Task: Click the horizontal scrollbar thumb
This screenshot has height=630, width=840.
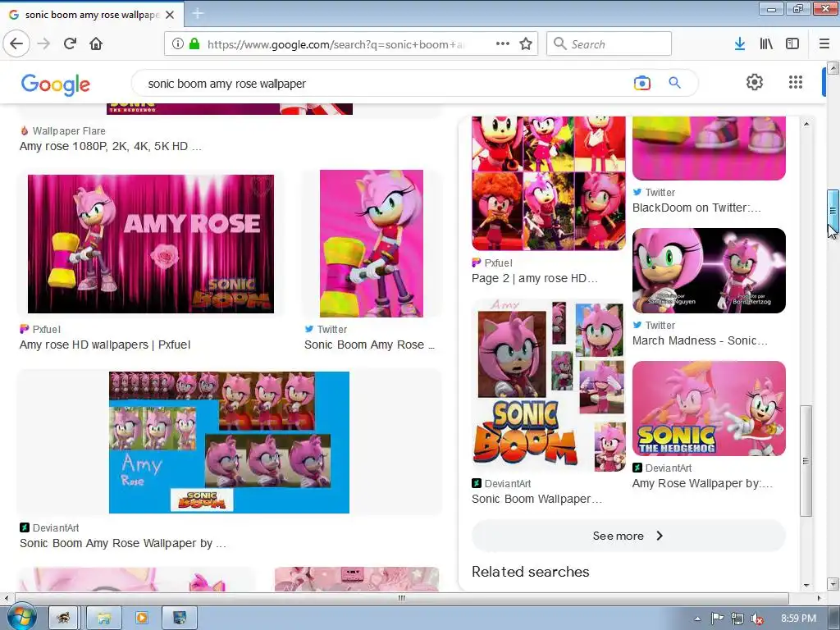Action: pos(402,598)
